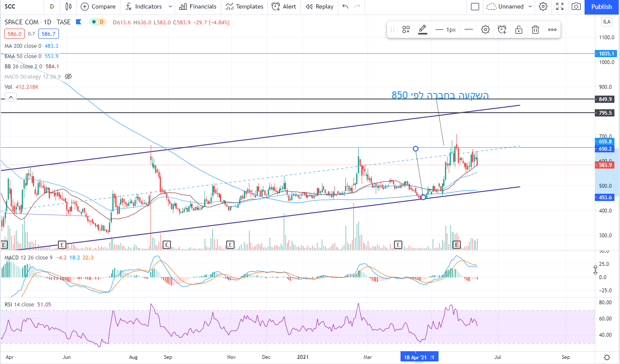
Task: Collapse the indicator legend list
Action: point(11,97)
